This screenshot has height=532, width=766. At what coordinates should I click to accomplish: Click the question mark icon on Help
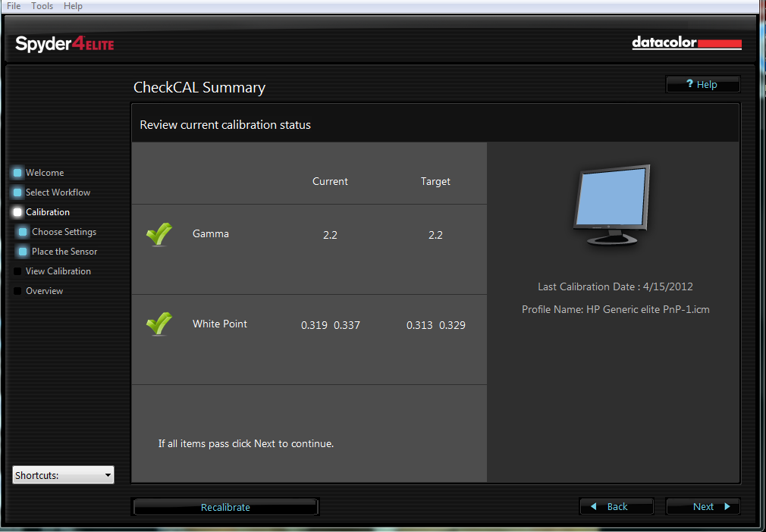[x=689, y=84]
